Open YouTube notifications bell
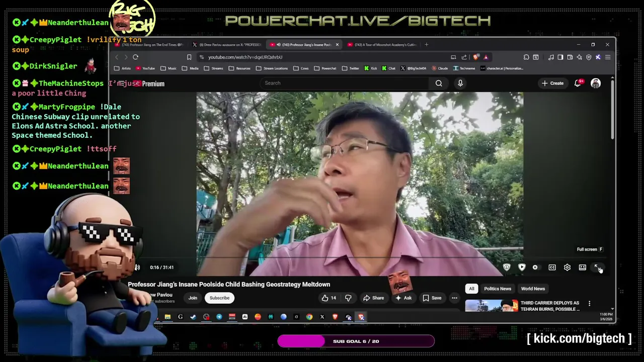The image size is (644, 362). (578, 83)
